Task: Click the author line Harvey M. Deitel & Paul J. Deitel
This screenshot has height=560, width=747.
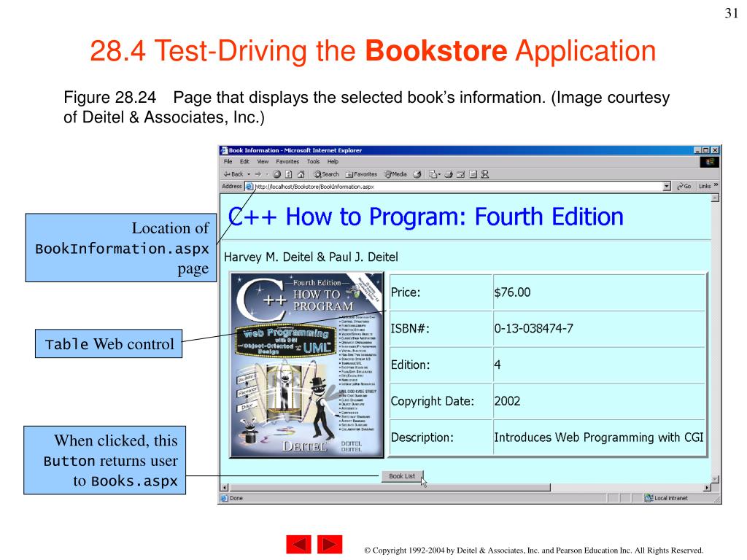Action: click(311, 257)
